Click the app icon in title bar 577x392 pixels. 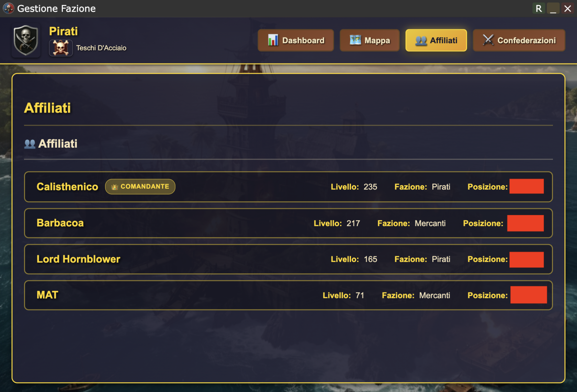[8, 8]
